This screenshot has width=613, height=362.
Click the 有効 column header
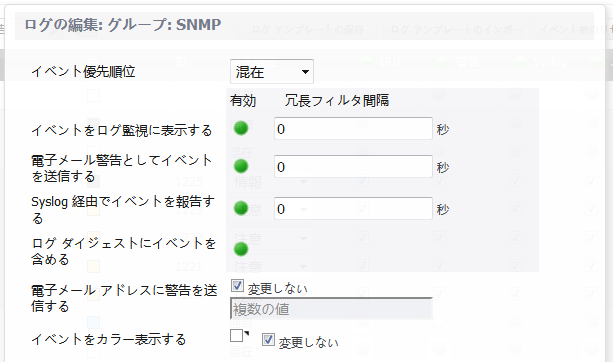(243, 101)
